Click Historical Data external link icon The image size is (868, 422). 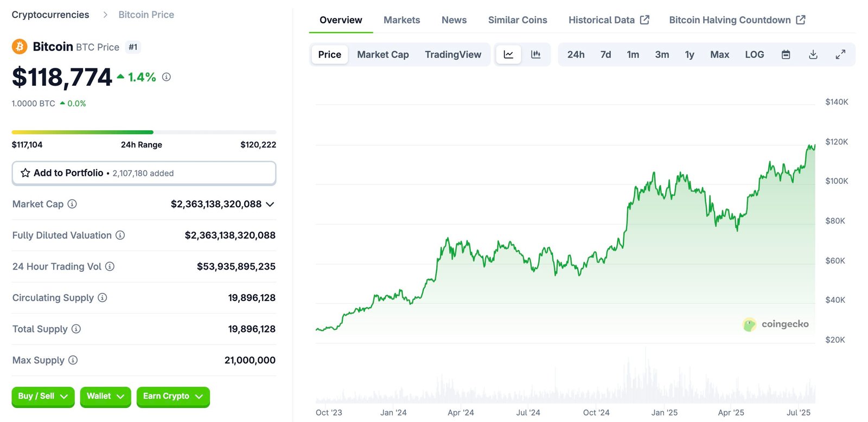click(x=644, y=20)
